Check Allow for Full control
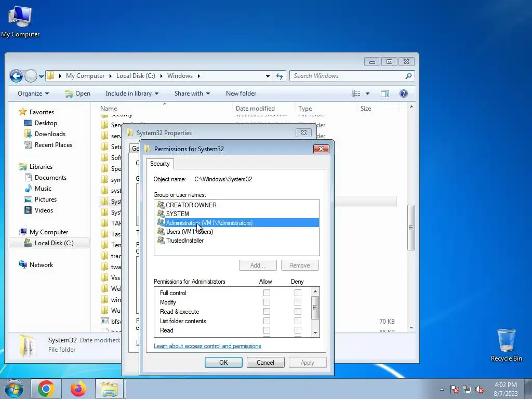The width and height of the screenshot is (532, 399). [267, 292]
